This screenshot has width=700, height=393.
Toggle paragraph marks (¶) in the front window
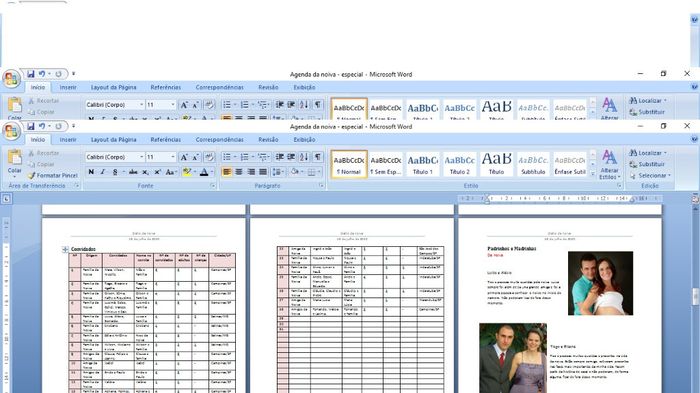coord(317,157)
